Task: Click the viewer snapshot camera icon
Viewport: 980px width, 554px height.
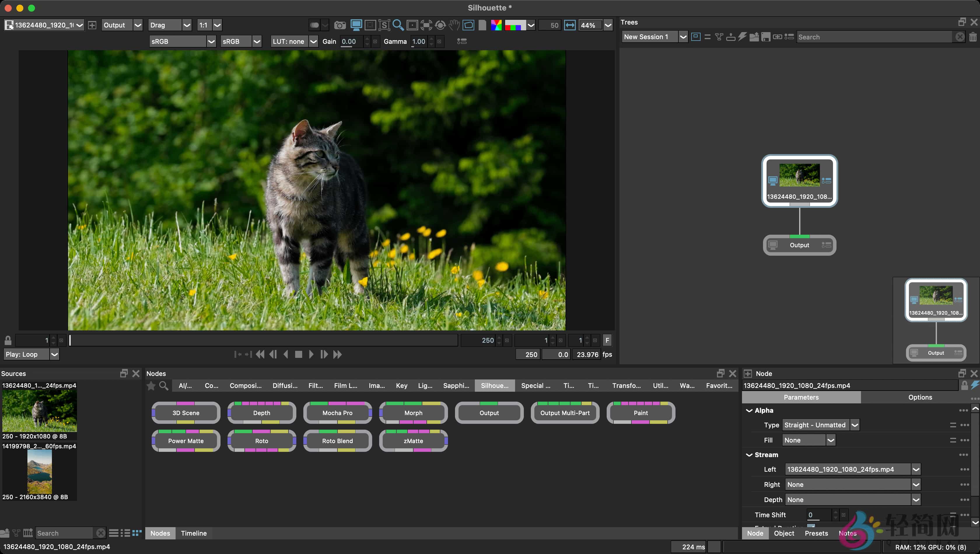Action: pos(340,25)
